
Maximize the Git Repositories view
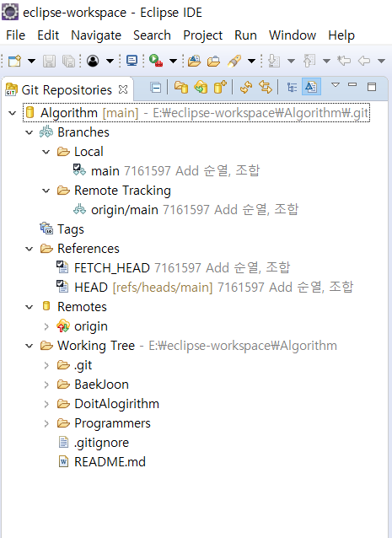[372, 87]
